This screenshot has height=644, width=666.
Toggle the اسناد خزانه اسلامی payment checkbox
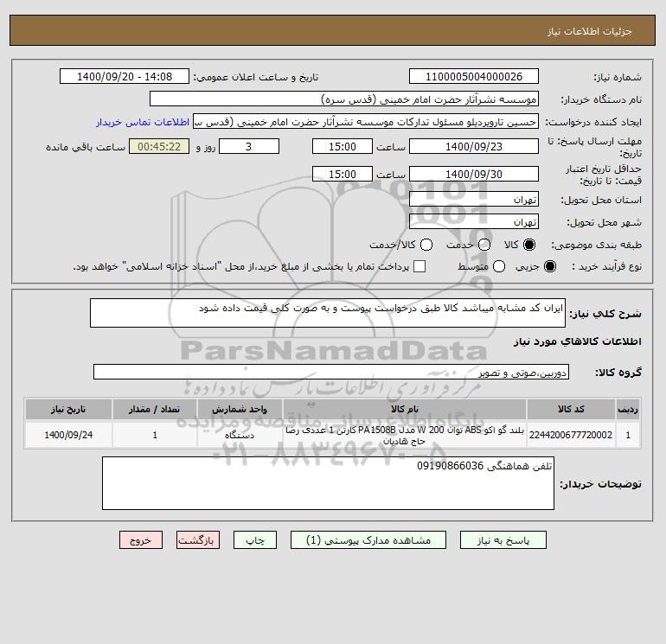[419, 266]
